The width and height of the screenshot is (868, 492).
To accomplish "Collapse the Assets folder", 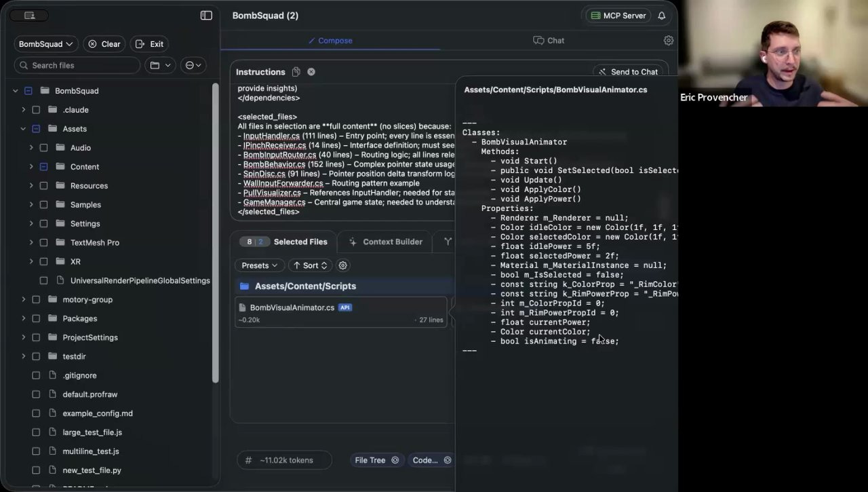I will (x=23, y=129).
